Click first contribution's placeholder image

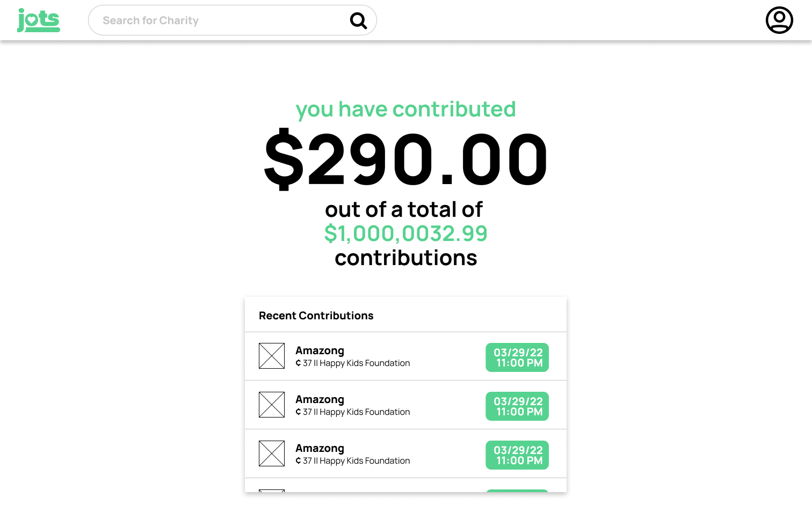(272, 356)
